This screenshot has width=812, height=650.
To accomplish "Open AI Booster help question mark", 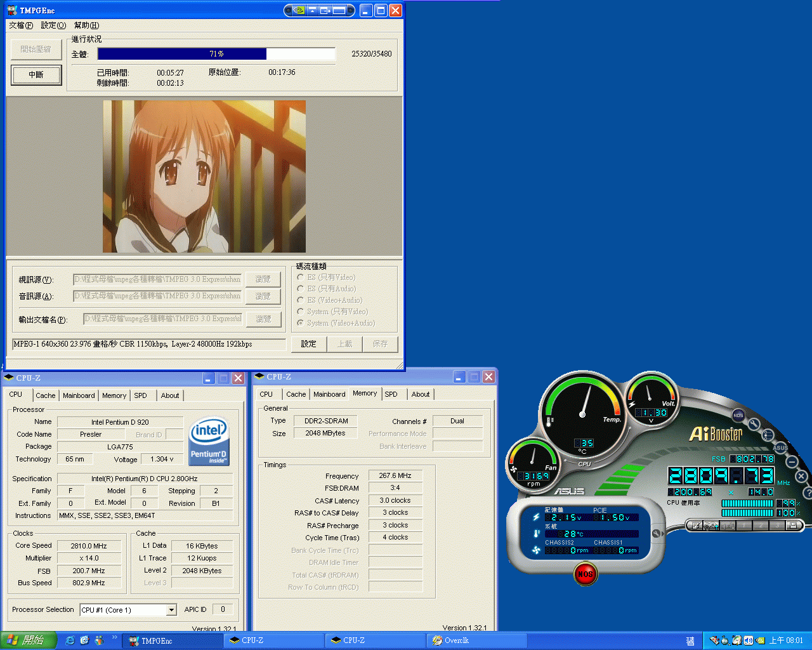I will tap(808, 492).
